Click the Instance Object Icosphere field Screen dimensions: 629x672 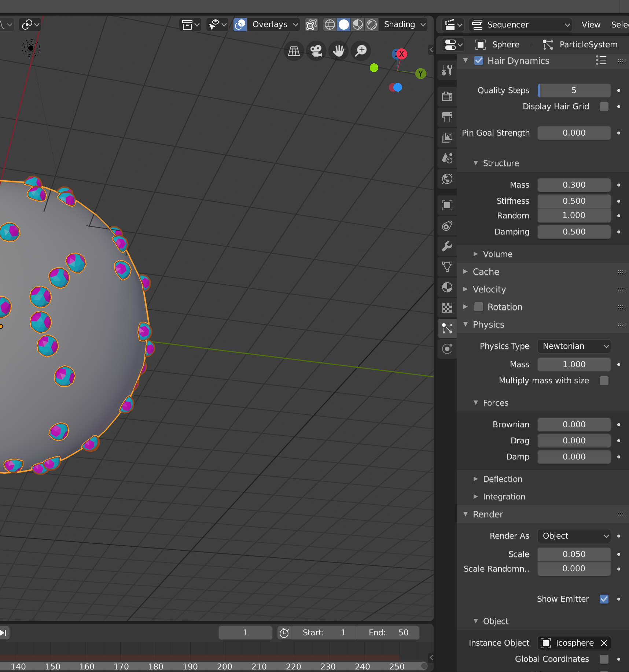point(574,643)
